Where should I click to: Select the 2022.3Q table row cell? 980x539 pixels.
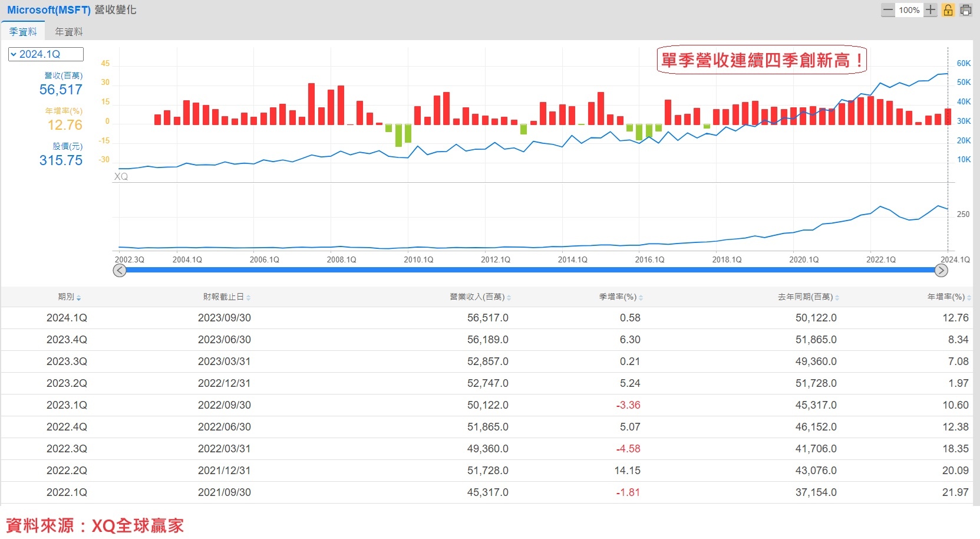(67, 449)
